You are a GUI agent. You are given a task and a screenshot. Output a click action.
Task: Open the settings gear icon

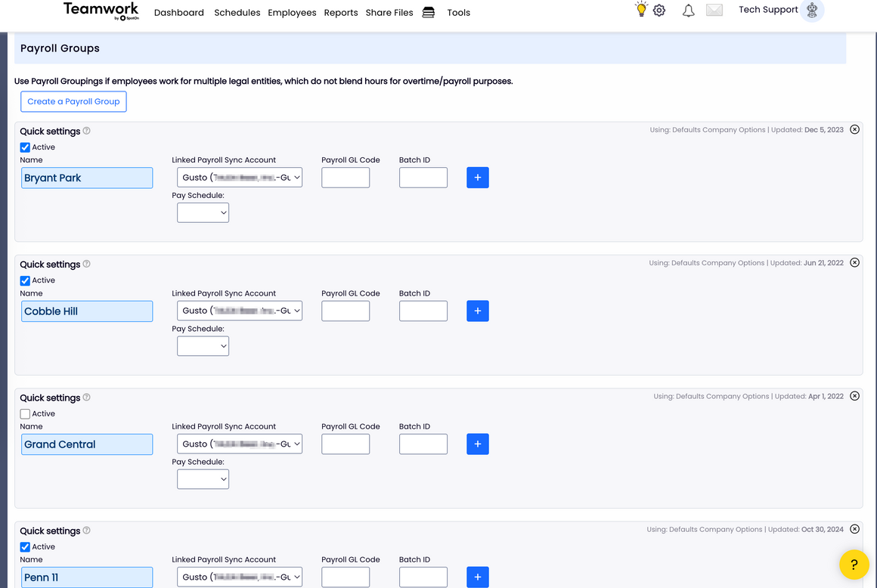[x=659, y=10]
